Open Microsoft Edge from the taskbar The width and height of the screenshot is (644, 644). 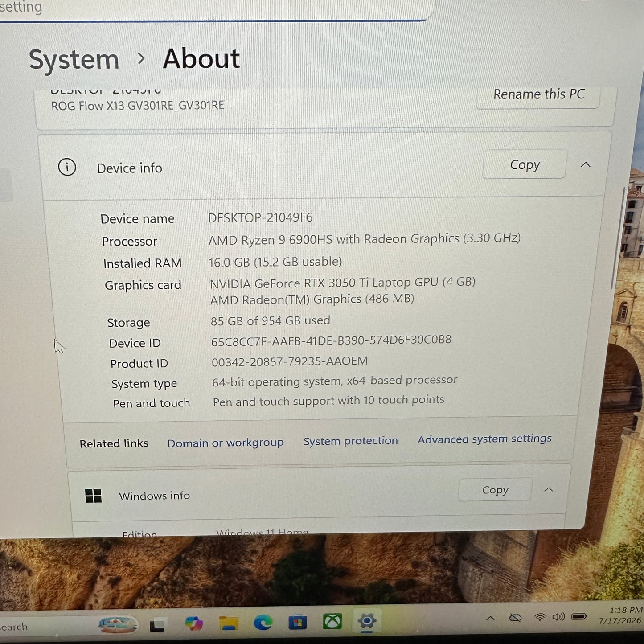[263, 622]
